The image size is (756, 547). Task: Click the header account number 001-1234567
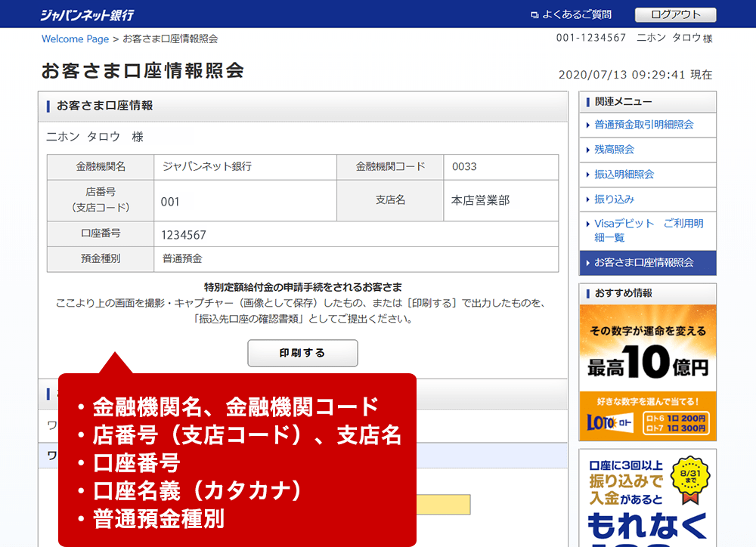tap(590, 38)
